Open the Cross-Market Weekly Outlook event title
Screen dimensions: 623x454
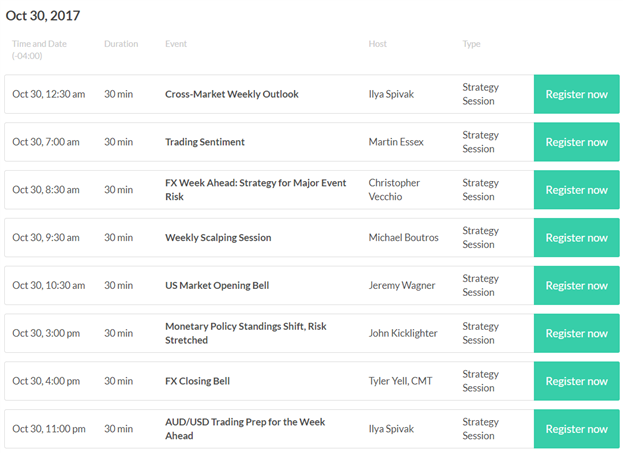(231, 94)
